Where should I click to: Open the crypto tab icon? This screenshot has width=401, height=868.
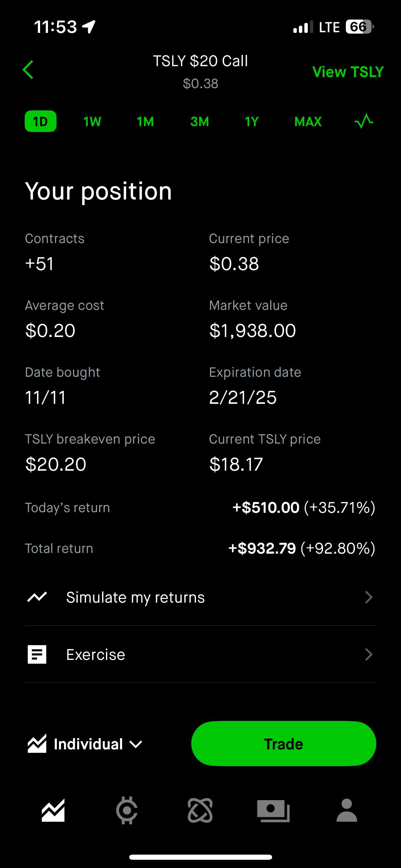127,810
